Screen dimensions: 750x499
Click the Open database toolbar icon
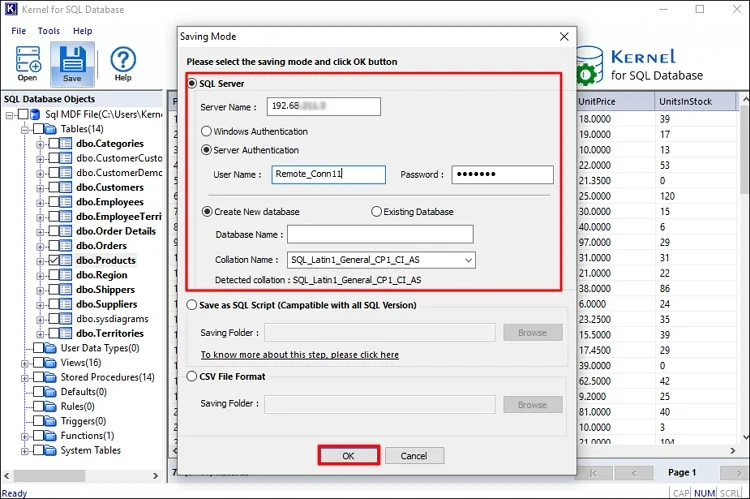click(x=28, y=64)
